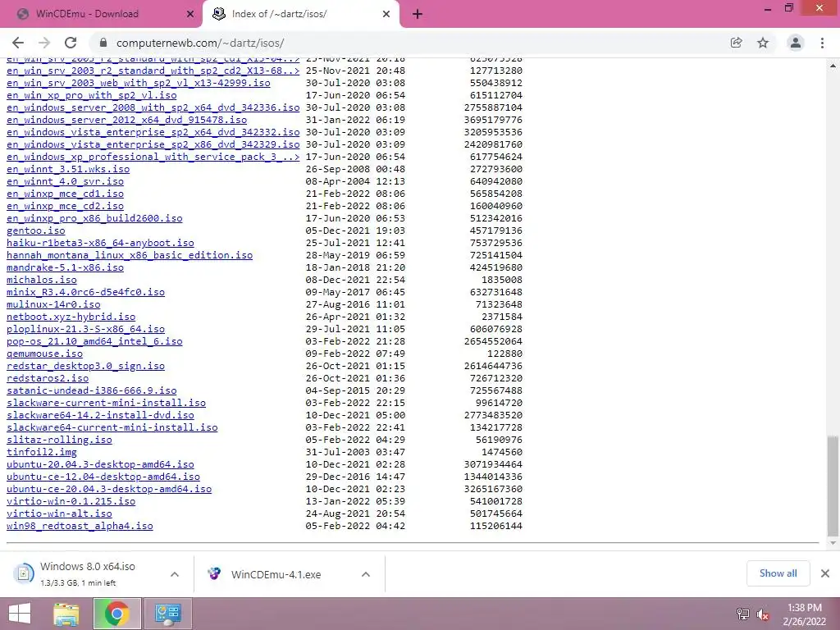Click slackware64-14.2-install-dvd.iso link
Image resolution: width=840 pixels, height=630 pixels.
(100, 414)
